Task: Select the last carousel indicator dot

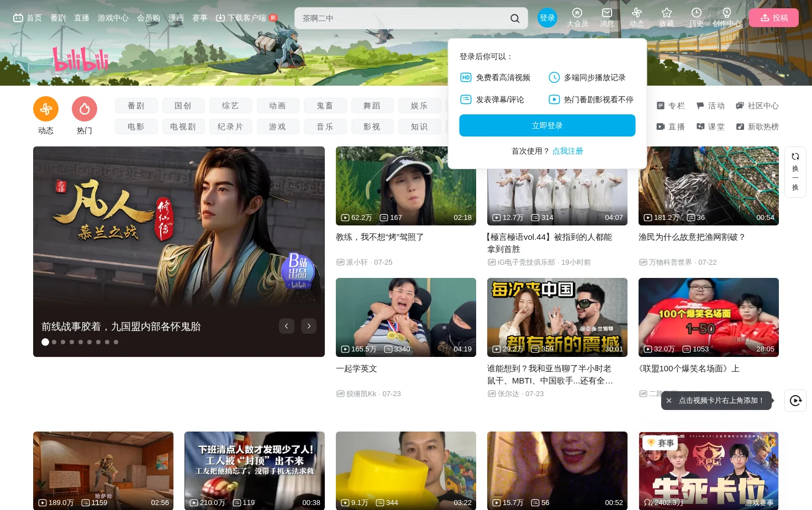Action: coord(116,342)
